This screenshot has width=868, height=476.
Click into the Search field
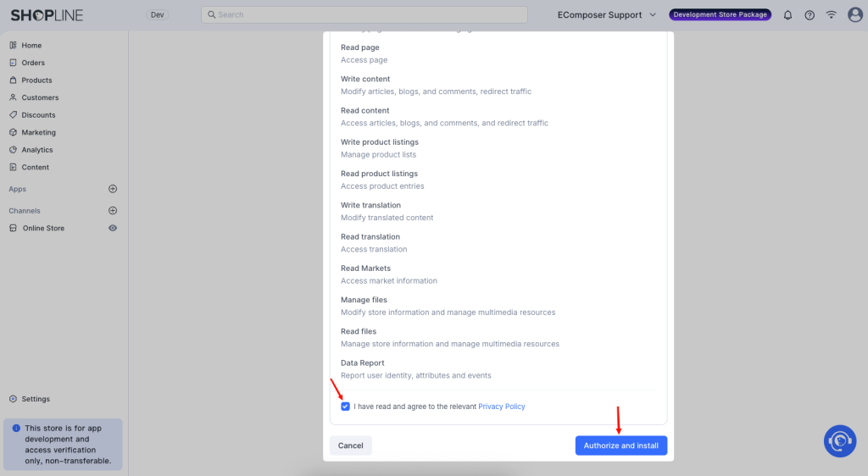click(364, 15)
